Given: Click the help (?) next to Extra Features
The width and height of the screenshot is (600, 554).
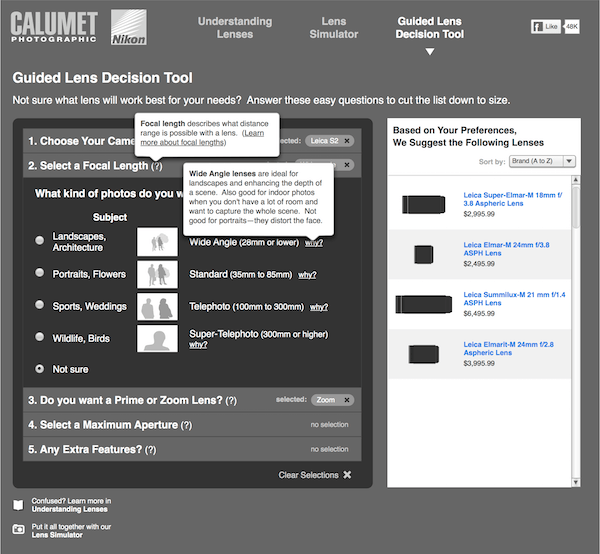Looking at the screenshot, I should tap(150, 450).
